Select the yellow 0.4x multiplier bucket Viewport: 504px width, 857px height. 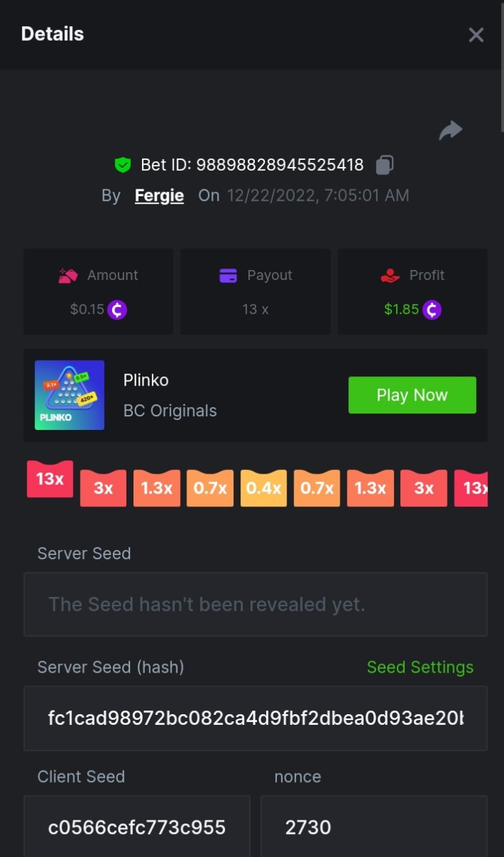[263, 488]
